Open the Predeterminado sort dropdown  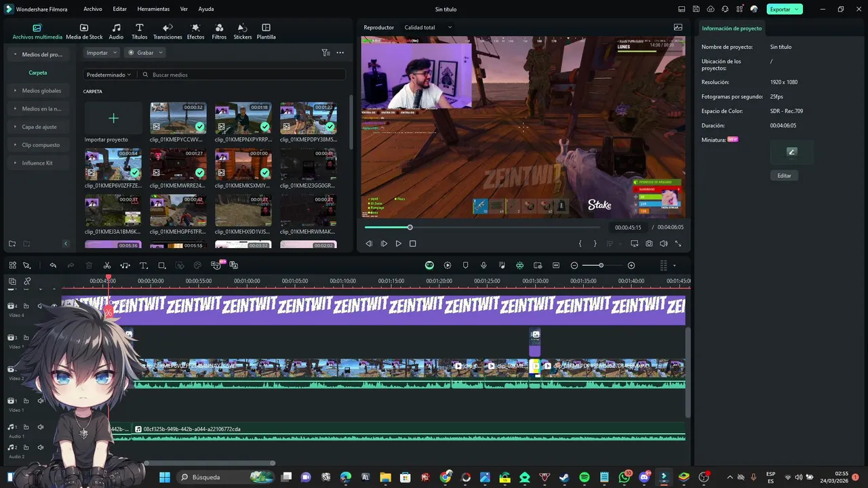pyautogui.click(x=108, y=75)
